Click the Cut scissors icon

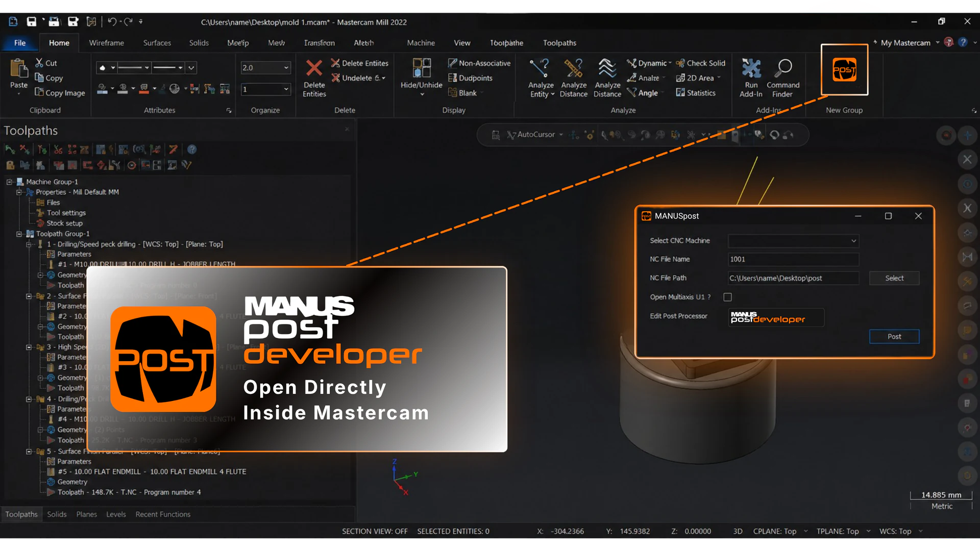click(x=39, y=63)
